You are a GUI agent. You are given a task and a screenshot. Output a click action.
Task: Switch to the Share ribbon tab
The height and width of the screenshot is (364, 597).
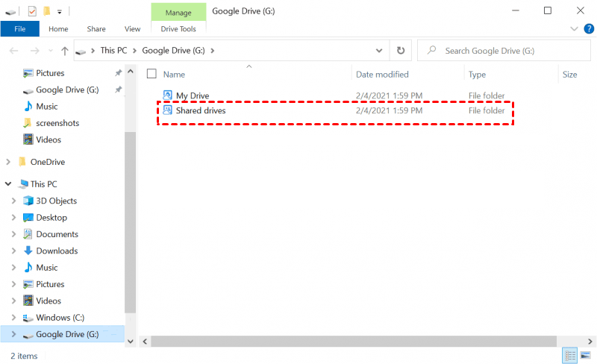[96, 29]
